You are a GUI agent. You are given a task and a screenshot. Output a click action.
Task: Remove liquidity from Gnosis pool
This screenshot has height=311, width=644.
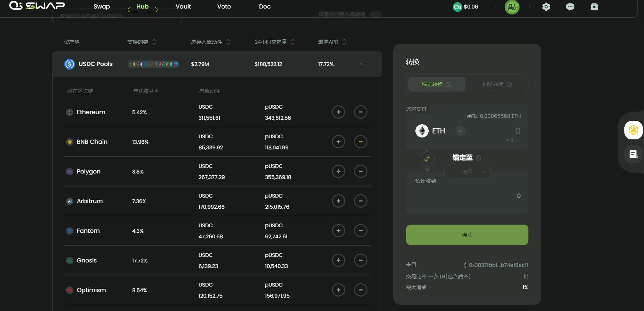361,260
